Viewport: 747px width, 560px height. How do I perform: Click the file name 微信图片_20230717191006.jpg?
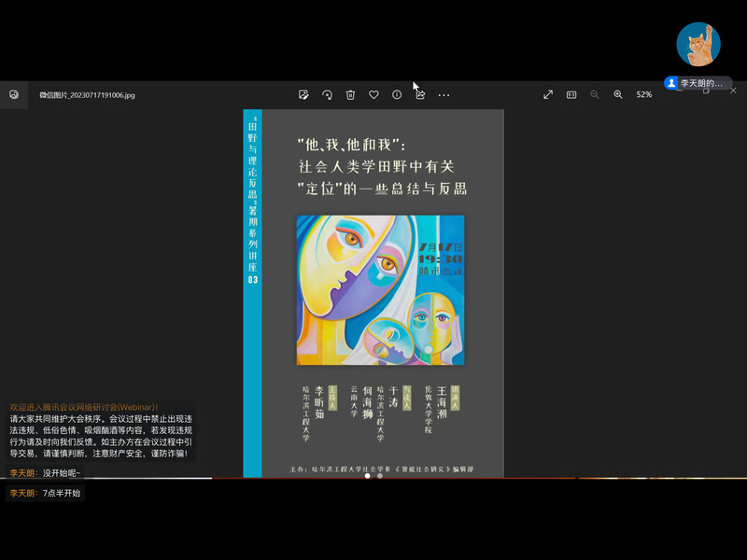point(87,95)
